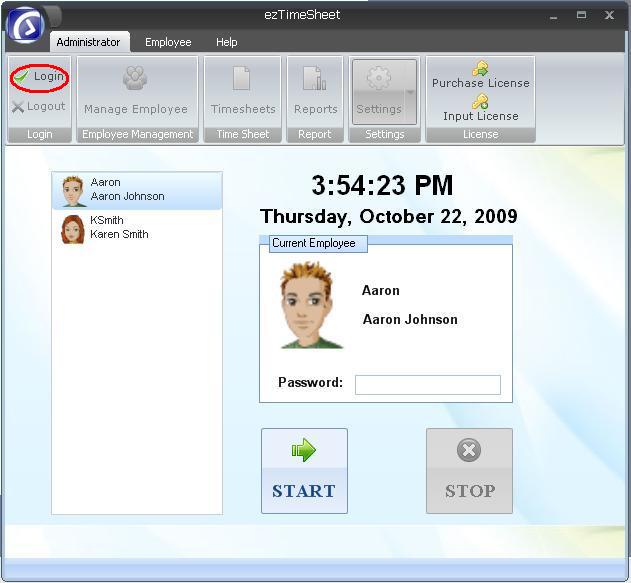Click the Employee Management group label
631x583 pixels.
[138, 134]
